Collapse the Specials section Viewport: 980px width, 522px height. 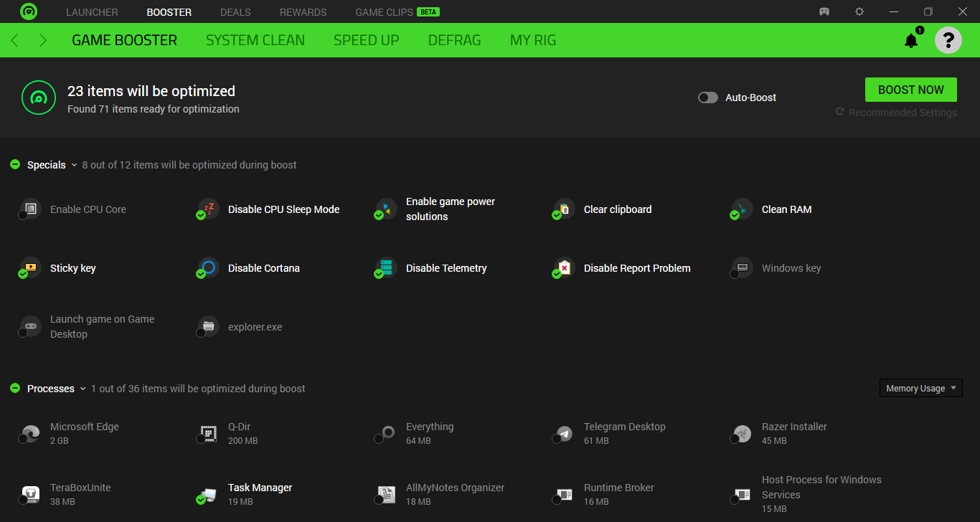point(74,165)
